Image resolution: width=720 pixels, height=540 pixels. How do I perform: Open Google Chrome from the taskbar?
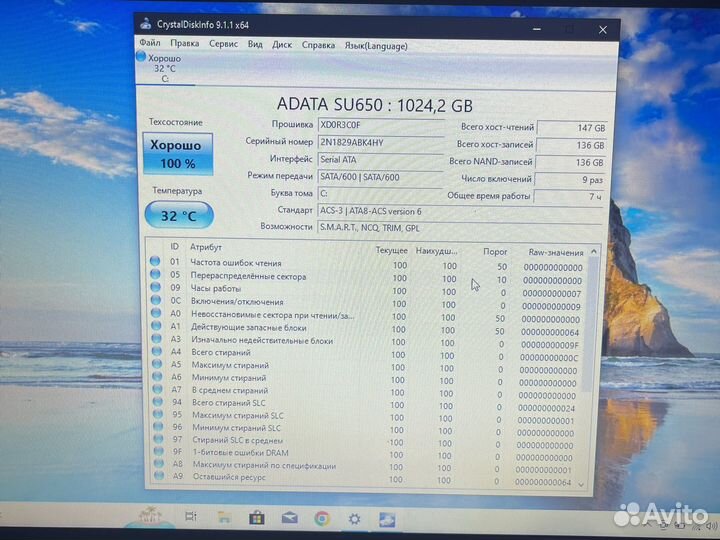click(x=322, y=519)
